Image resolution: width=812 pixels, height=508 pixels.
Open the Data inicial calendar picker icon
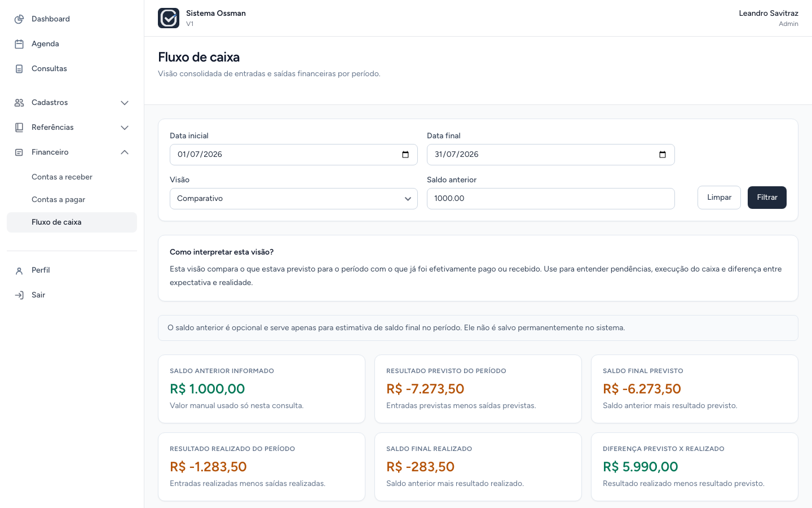click(x=405, y=155)
